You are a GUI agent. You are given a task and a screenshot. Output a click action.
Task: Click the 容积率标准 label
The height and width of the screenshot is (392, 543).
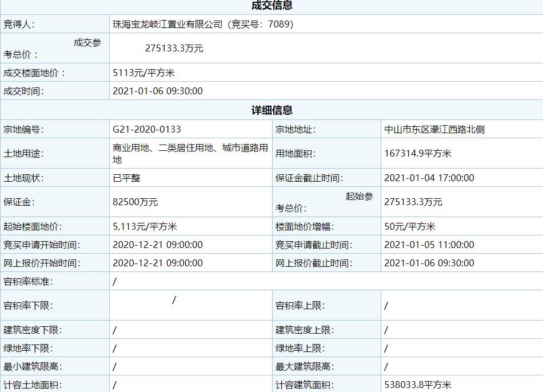(27, 281)
